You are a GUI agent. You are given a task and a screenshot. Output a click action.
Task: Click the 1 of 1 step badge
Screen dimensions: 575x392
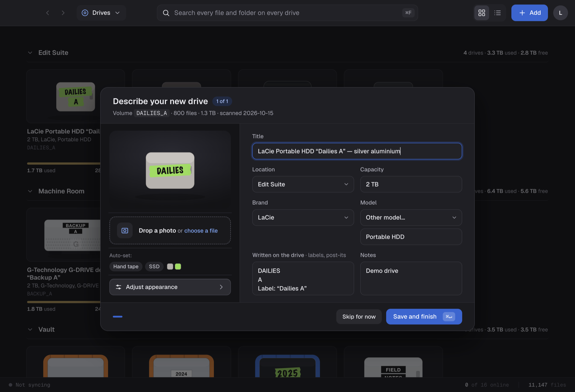222,101
